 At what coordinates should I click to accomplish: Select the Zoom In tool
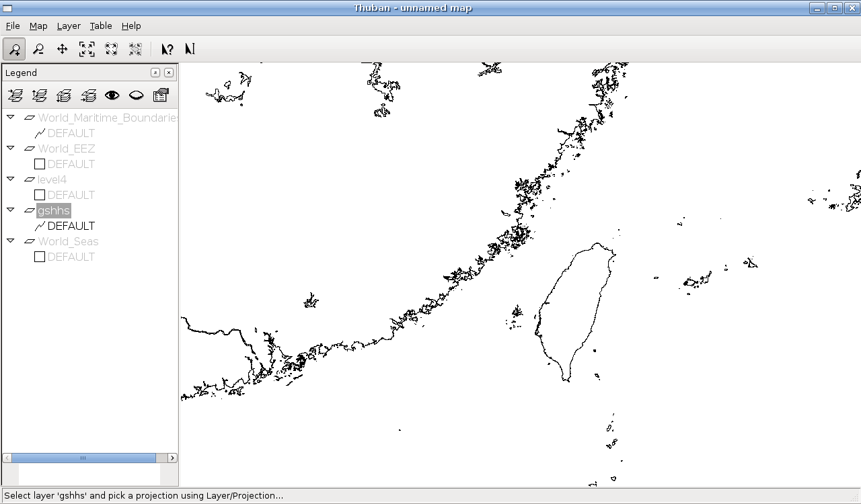(x=14, y=49)
